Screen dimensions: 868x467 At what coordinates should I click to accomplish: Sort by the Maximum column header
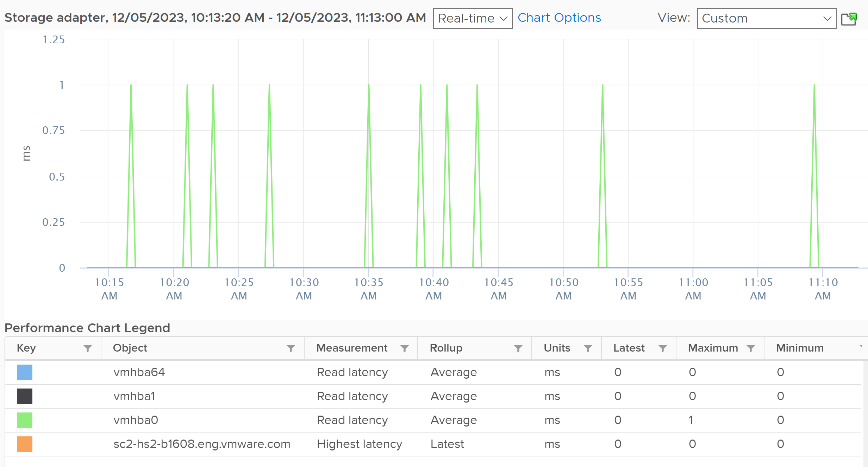(x=713, y=348)
